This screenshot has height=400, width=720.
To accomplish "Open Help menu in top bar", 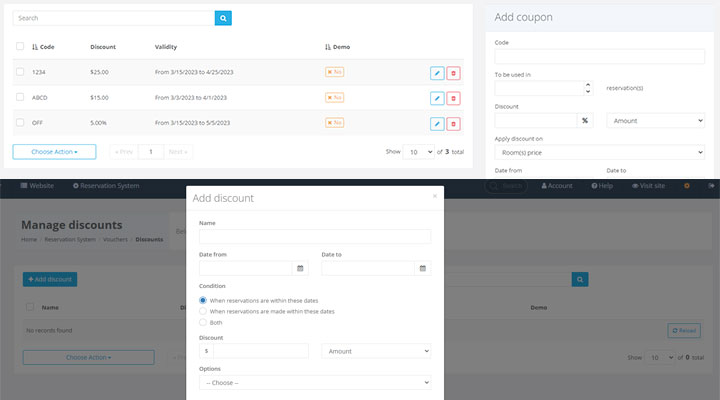I will (x=602, y=186).
